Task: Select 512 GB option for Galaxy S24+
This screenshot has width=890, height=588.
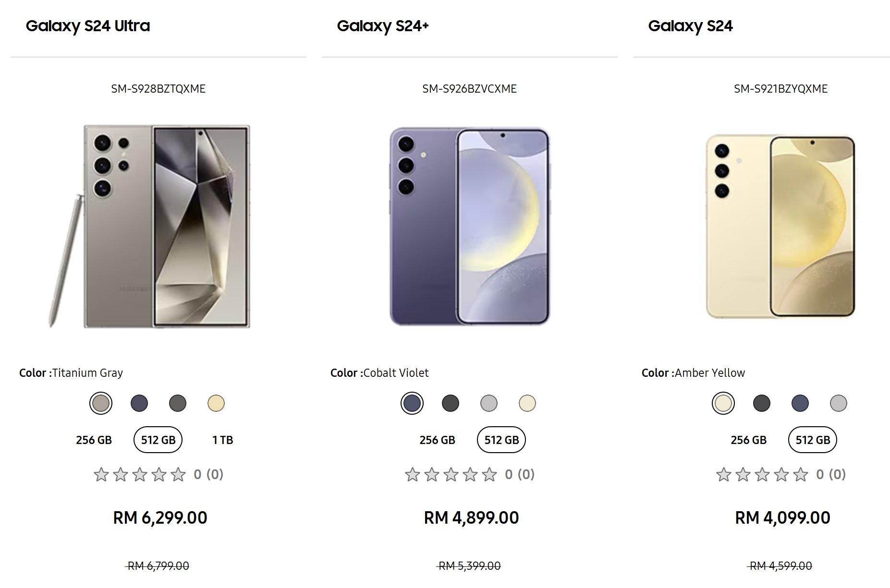Action: pyautogui.click(x=501, y=439)
